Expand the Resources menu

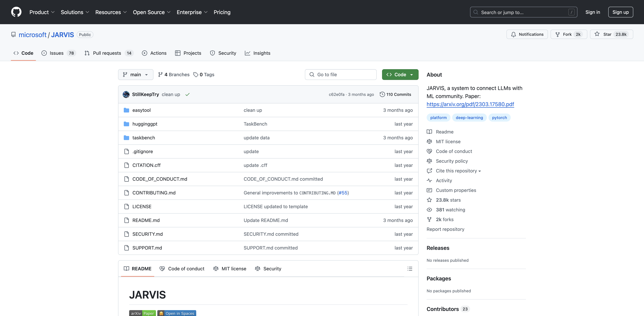pyautogui.click(x=111, y=12)
